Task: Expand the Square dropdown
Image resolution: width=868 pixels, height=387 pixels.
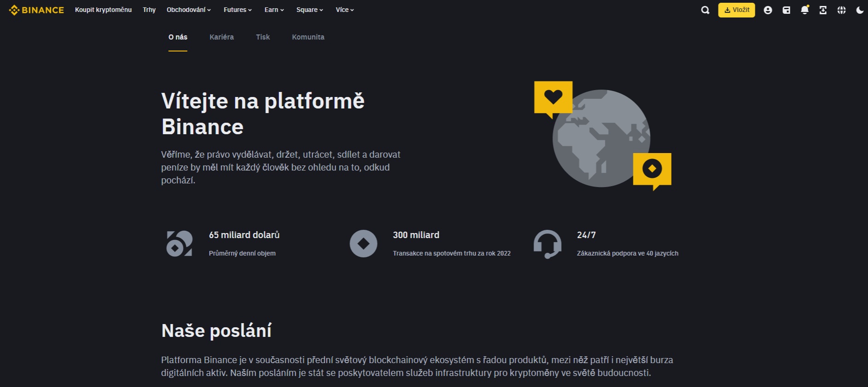Action: (310, 10)
